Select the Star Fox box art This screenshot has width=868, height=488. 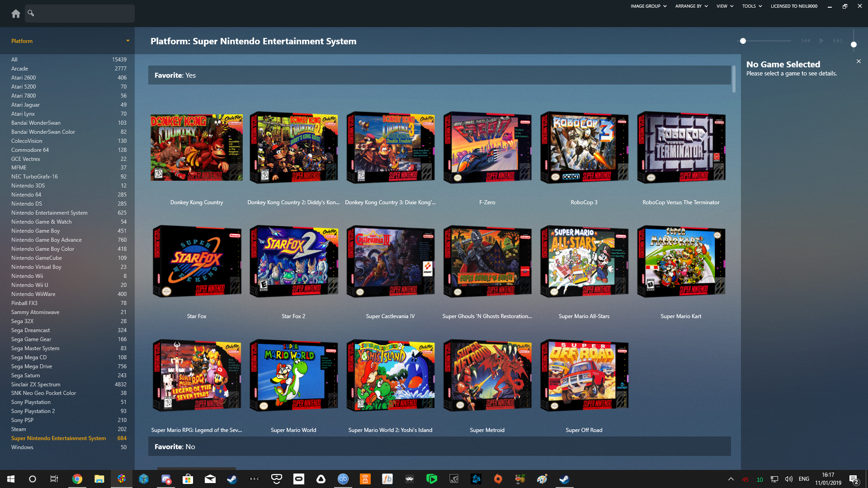[x=197, y=261]
